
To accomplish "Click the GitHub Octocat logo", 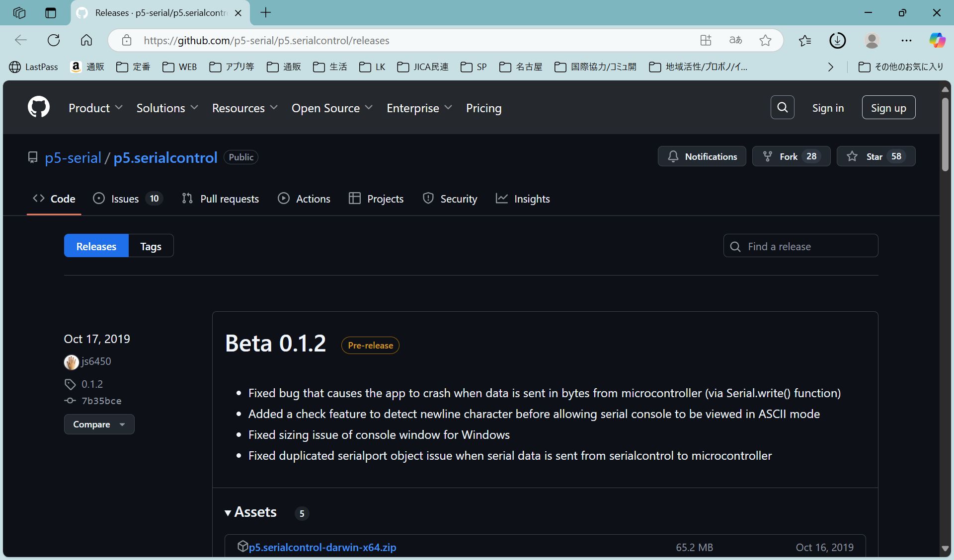I will (39, 107).
